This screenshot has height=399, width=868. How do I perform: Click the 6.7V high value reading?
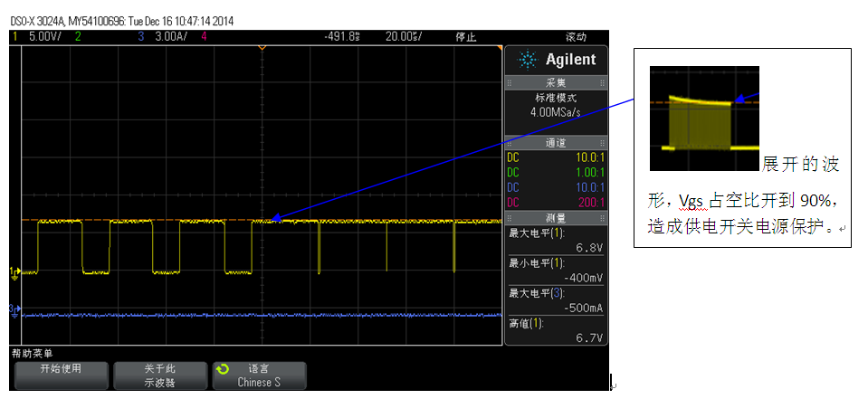pyautogui.click(x=589, y=337)
